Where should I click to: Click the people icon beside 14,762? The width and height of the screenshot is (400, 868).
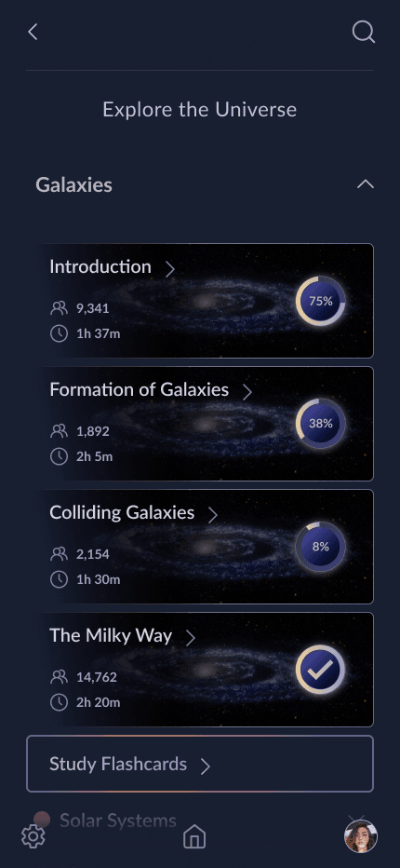pos(59,677)
